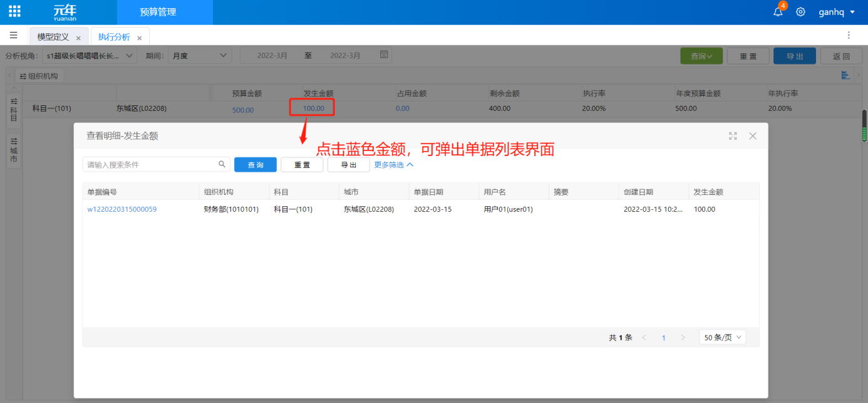Toggle the hamburger sidebar menu
This screenshot has width=868, height=403.
[13, 35]
